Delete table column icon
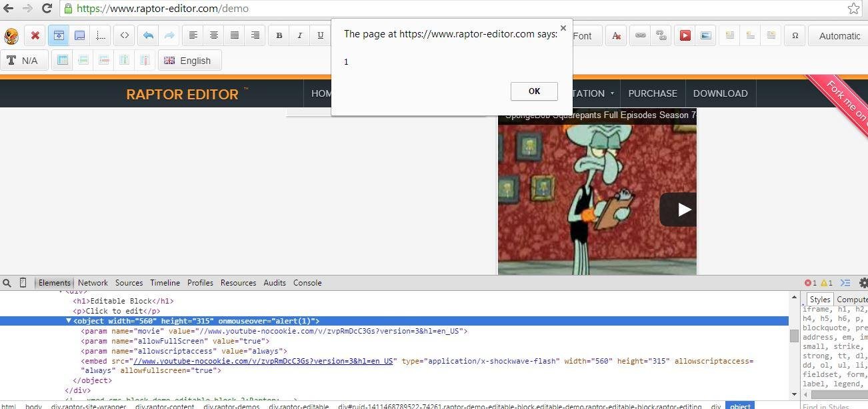The image size is (868, 409). 145,60
